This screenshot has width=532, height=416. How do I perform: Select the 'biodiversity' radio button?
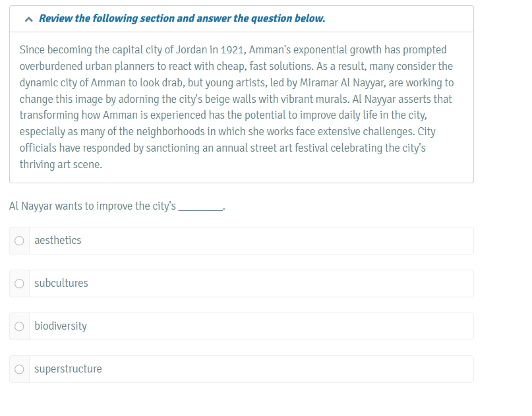click(19, 326)
